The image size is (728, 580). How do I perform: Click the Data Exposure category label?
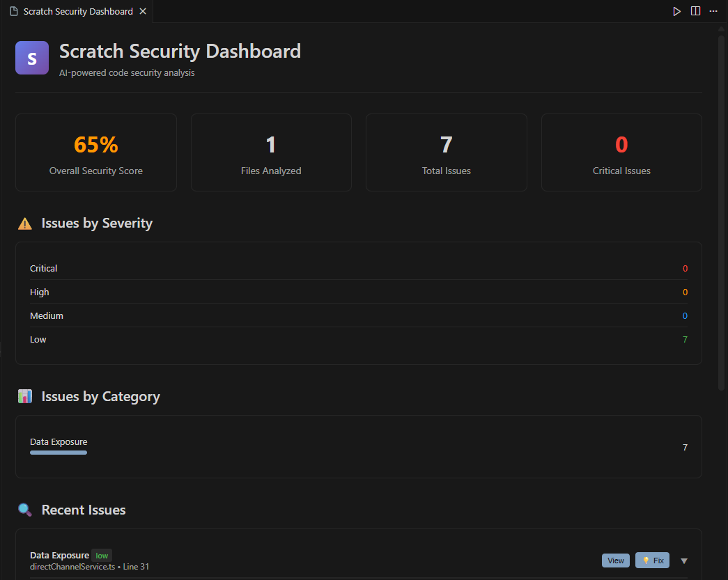[59, 441]
